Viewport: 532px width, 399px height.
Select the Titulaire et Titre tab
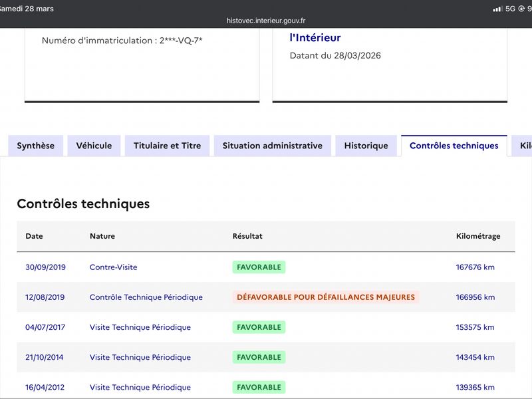tap(167, 146)
